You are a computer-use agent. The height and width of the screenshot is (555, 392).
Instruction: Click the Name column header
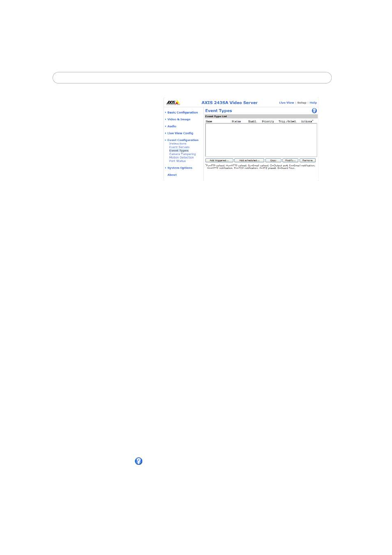point(209,122)
